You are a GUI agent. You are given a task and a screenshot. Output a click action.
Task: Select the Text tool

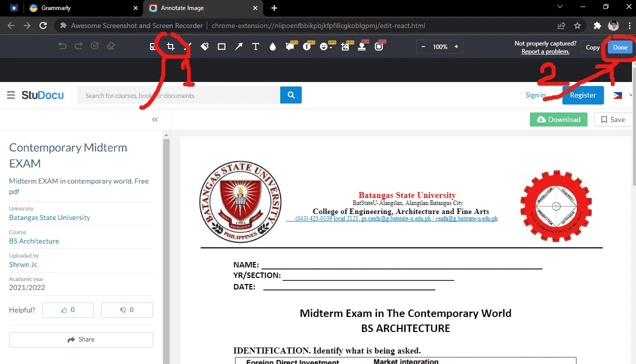click(256, 46)
